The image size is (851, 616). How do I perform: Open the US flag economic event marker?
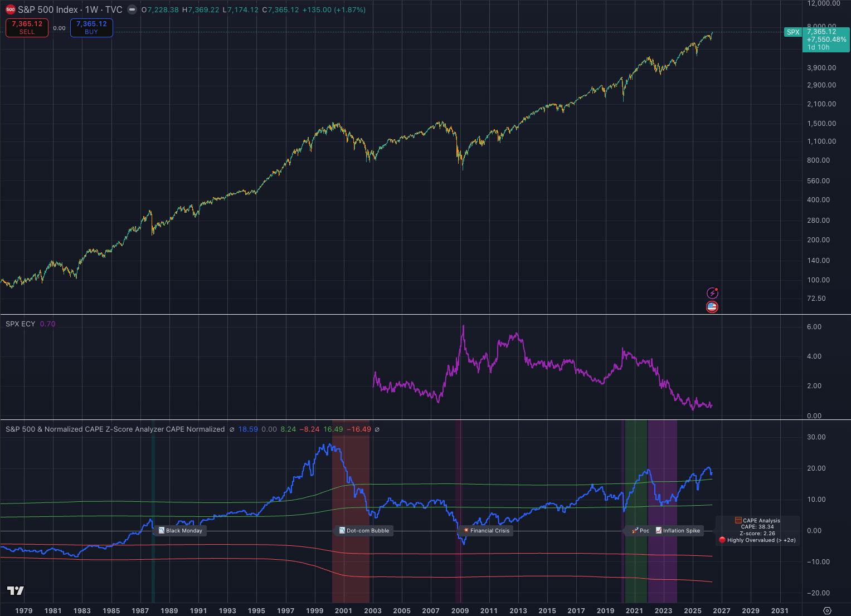pos(712,307)
